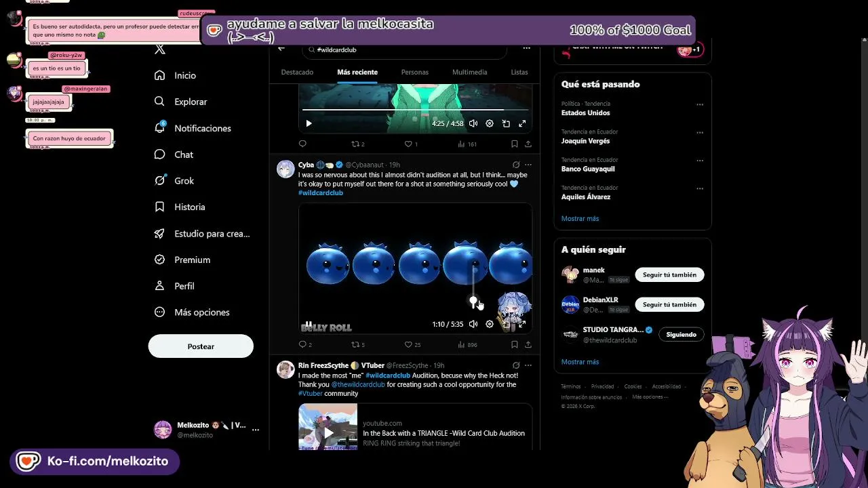Like Cyba's post with 25 likes
Image resolution: width=868 pixels, height=488 pixels.
tap(412, 344)
